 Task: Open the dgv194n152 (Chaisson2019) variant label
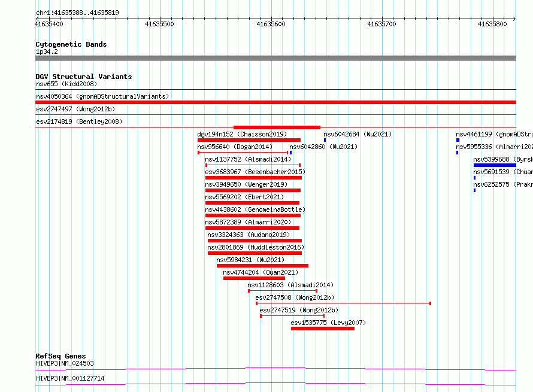[242, 134]
